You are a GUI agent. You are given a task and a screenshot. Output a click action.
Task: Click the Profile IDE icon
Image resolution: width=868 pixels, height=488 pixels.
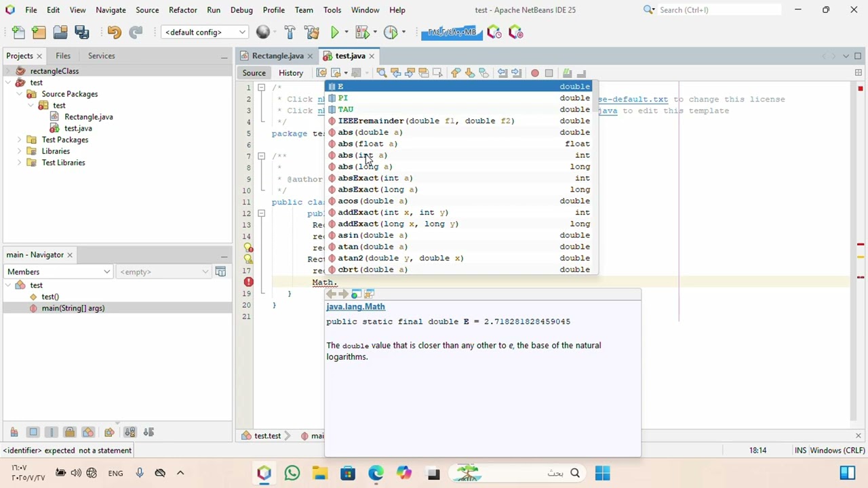point(494,33)
